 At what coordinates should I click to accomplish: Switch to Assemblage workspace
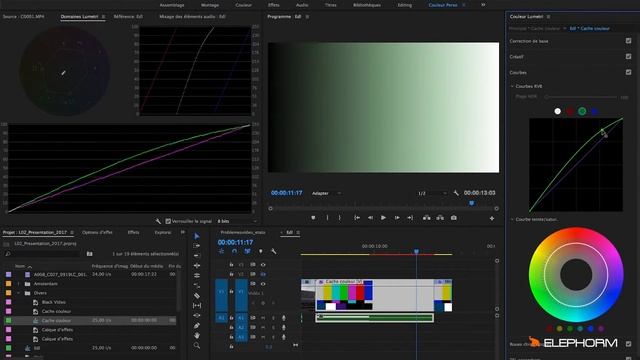coord(172,5)
